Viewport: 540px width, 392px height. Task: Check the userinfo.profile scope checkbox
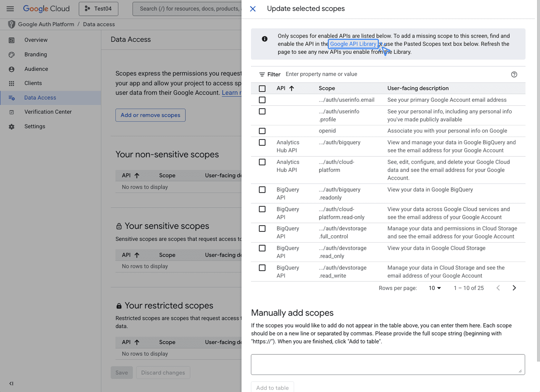click(262, 112)
